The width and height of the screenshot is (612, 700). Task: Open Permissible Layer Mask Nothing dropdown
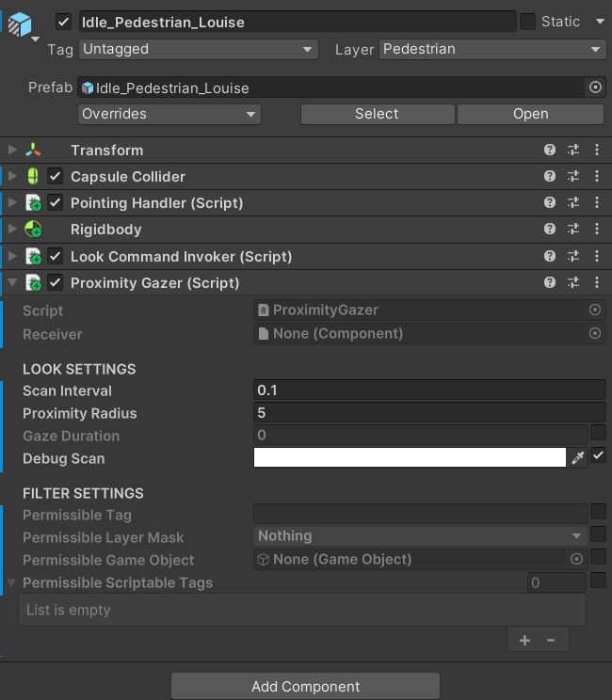click(x=420, y=536)
